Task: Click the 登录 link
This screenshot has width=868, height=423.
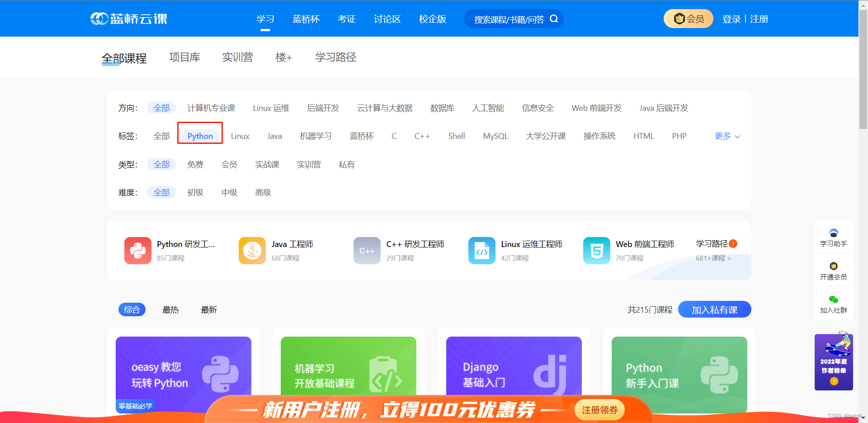Action: coord(731,19)
